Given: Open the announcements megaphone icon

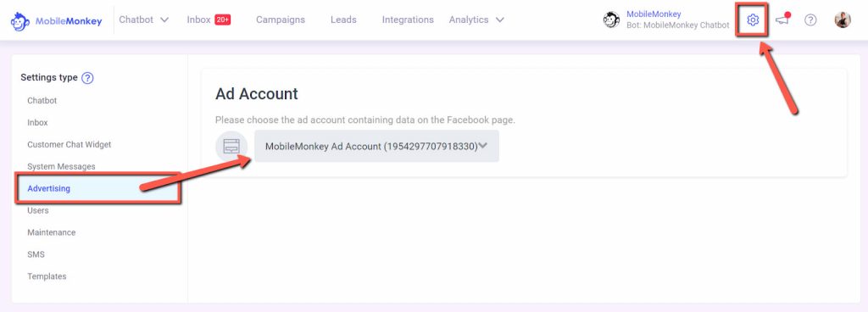Looking at the screenshot, I should coord(782,19).
